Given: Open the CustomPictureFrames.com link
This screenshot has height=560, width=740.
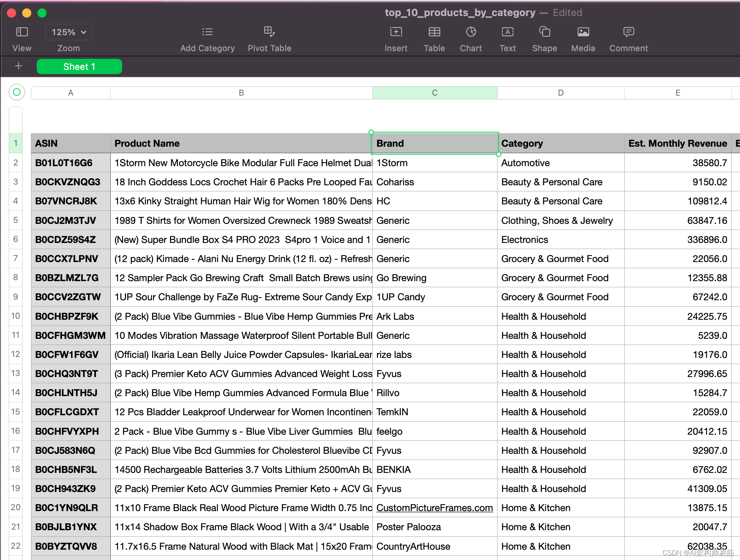Looking at the screenshot, I should tap(435, 508).
